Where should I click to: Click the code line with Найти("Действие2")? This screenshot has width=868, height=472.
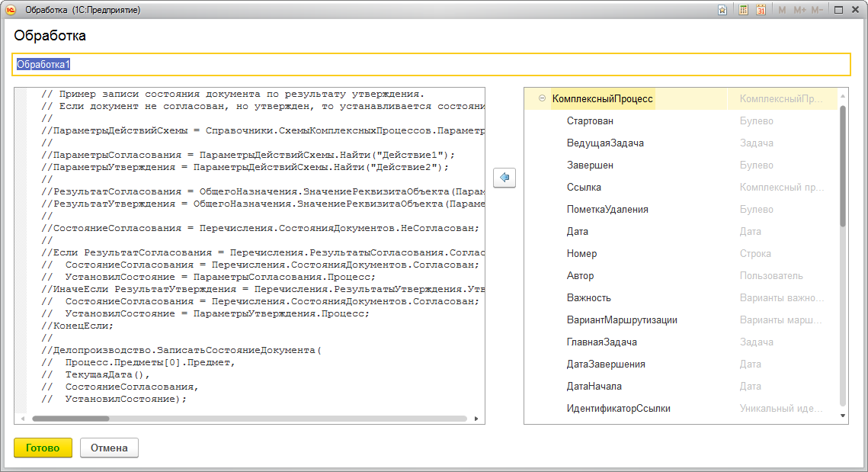coord(245,167)
